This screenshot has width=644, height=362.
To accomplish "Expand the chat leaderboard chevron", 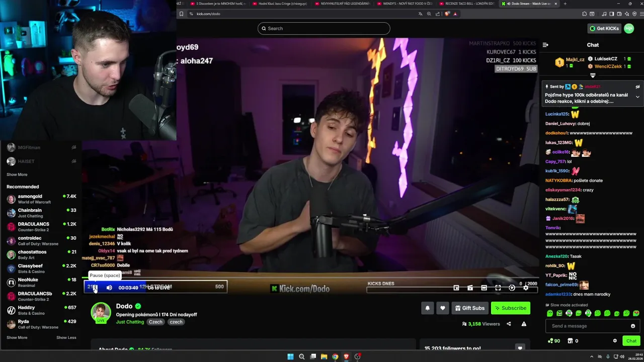I will (x=593, y=75).
